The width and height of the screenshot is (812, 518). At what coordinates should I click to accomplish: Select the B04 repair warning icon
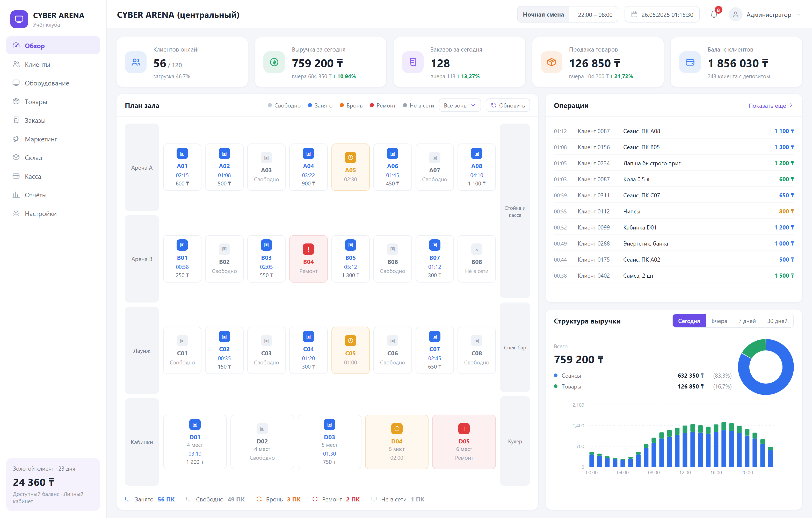coord(308,249)
